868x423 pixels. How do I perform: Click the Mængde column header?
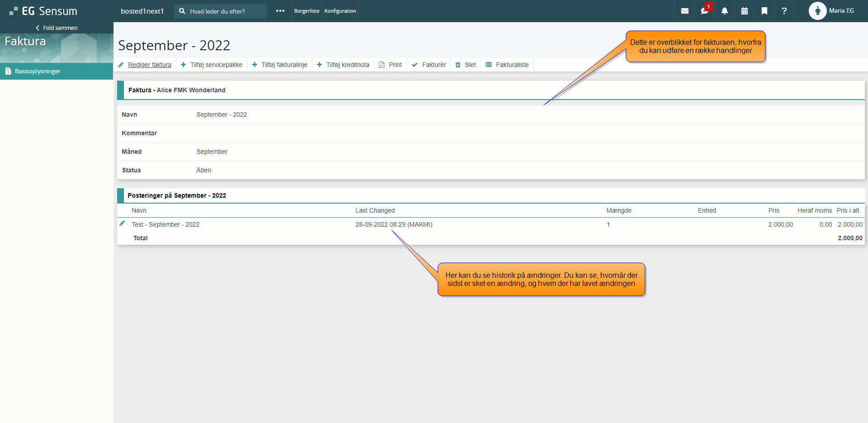pyautogui.click(x=619, y=210)
